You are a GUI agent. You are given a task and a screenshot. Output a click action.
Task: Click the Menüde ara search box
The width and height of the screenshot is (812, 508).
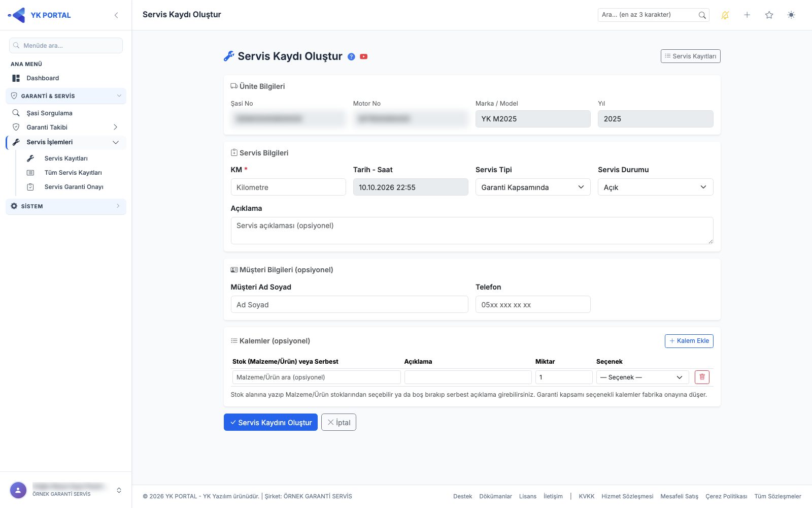coord(66,45)
